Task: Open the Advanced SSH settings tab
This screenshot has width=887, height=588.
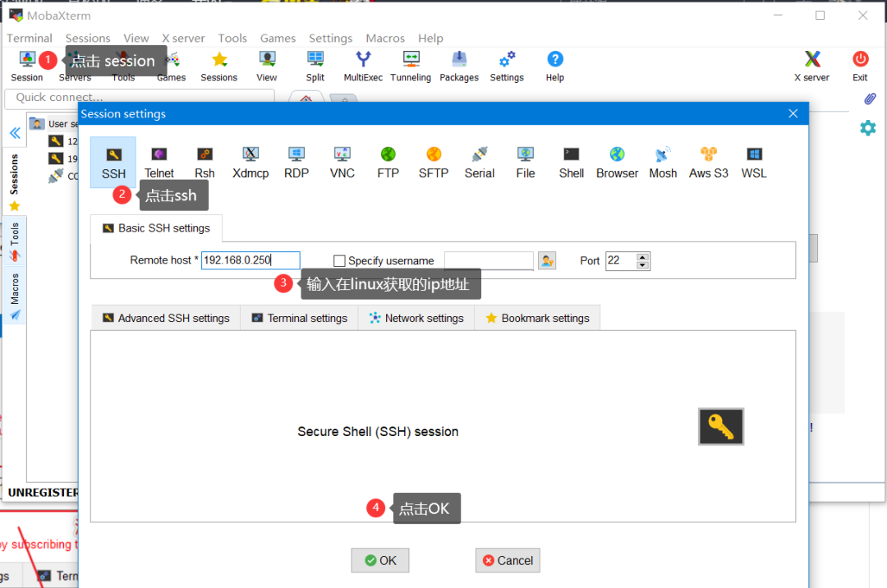Action: (166, 319)
